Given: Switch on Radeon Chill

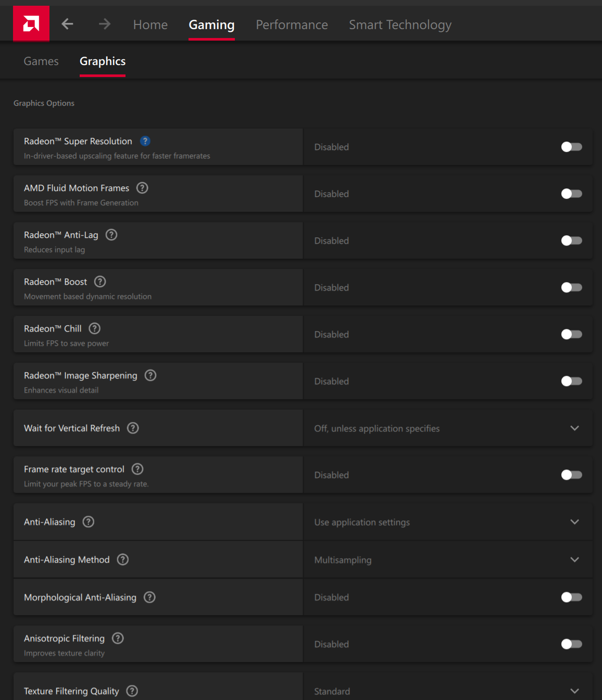Looking at the screenshot, I should (x=571, y=334).
